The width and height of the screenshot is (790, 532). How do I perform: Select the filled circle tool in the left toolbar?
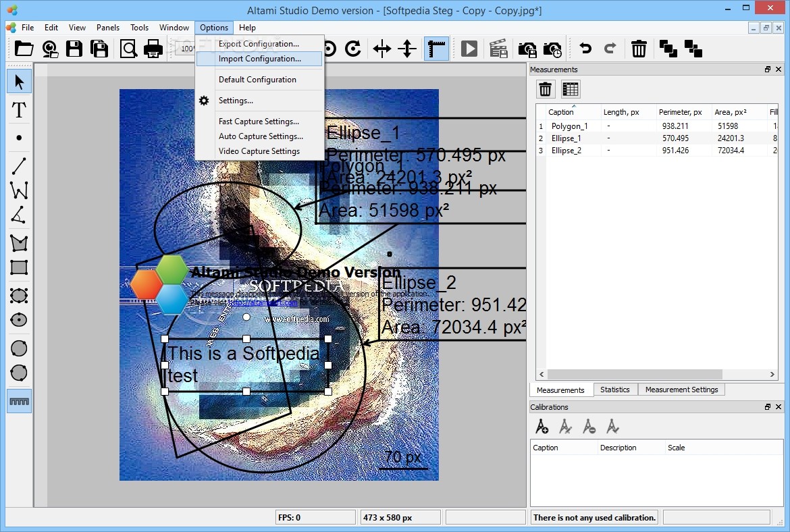[19, 348]
